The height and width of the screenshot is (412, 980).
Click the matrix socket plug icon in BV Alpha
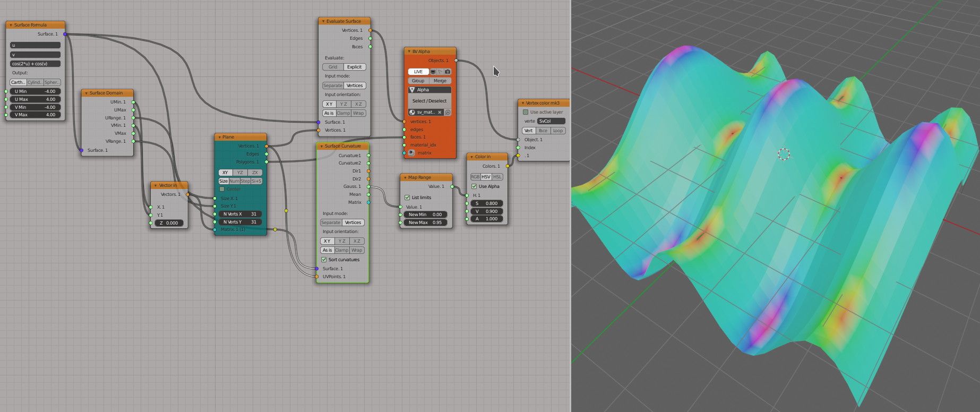[x=411, y=153]
